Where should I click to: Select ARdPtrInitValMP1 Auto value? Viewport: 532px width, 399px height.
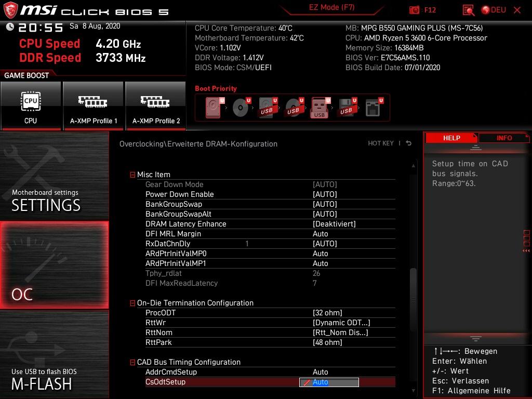click(320, 263)
